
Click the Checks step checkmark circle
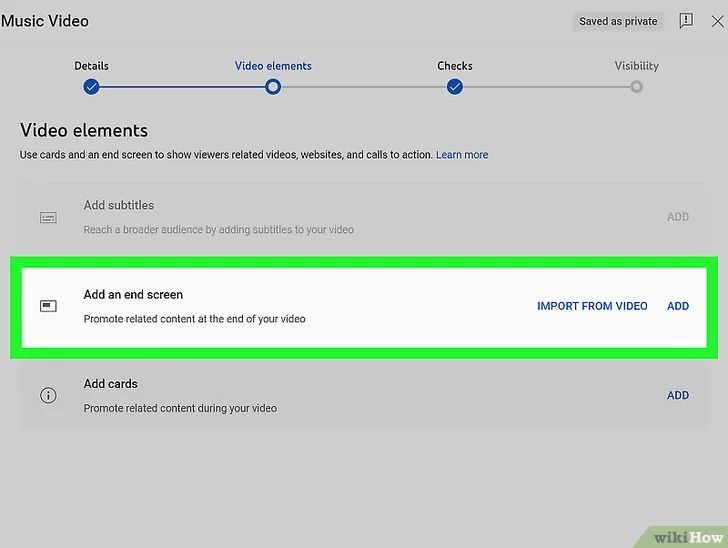455,87
